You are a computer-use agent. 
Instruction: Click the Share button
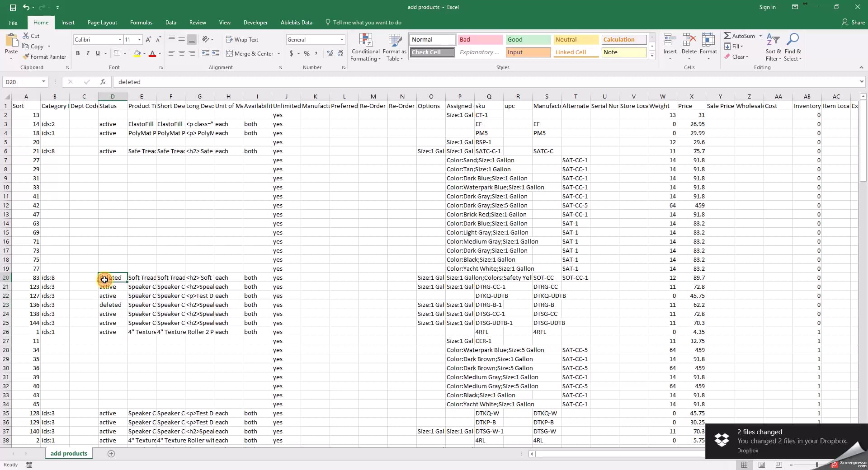[x=853, y=22]
